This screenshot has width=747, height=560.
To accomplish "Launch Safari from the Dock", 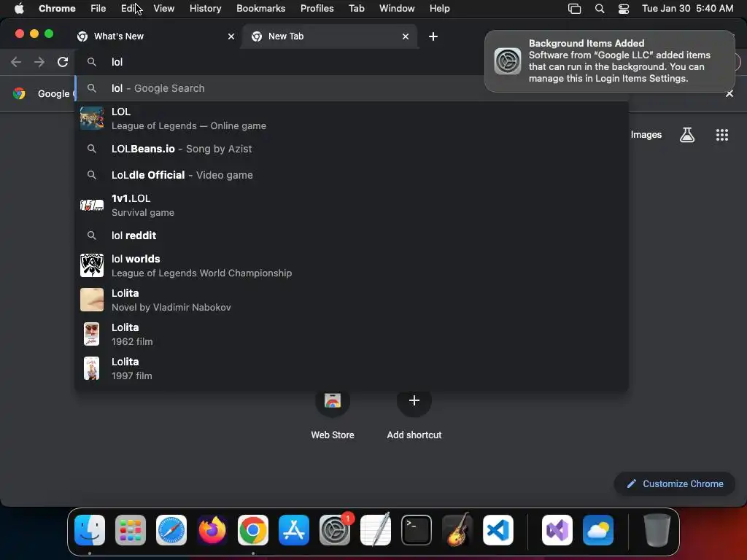I will [171, 530].
